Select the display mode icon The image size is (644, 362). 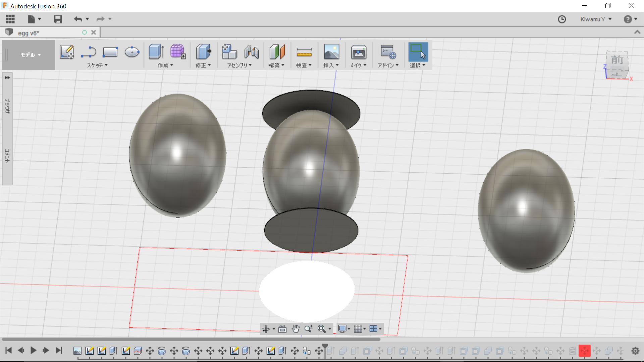coord(342,329)
